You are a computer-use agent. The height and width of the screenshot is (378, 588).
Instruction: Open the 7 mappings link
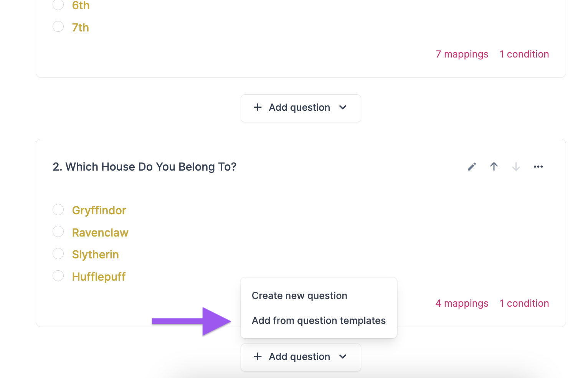462,54
